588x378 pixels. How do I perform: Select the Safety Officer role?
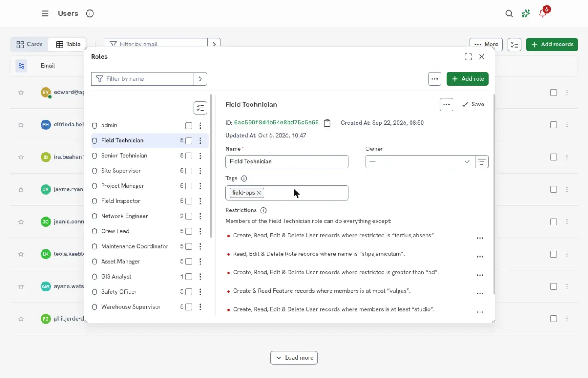tap(150, 292)
